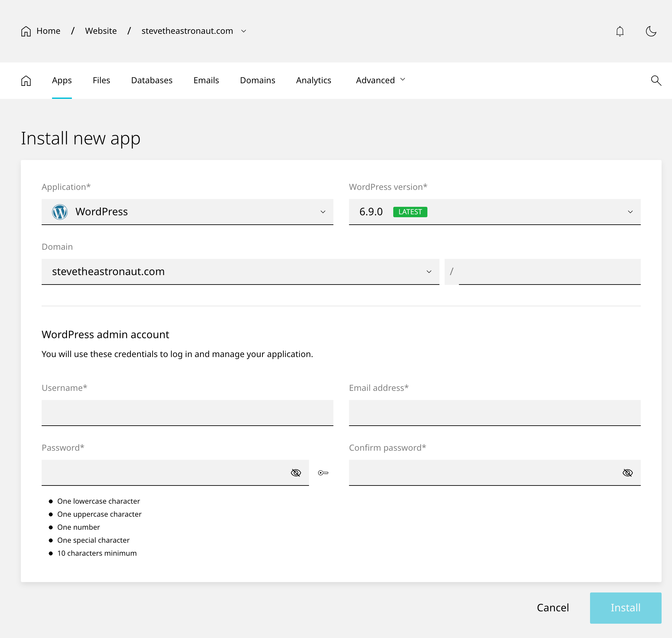Screen dimensions: 672x638
Task: Expand the Advanced menu
Action: [381, 80]
